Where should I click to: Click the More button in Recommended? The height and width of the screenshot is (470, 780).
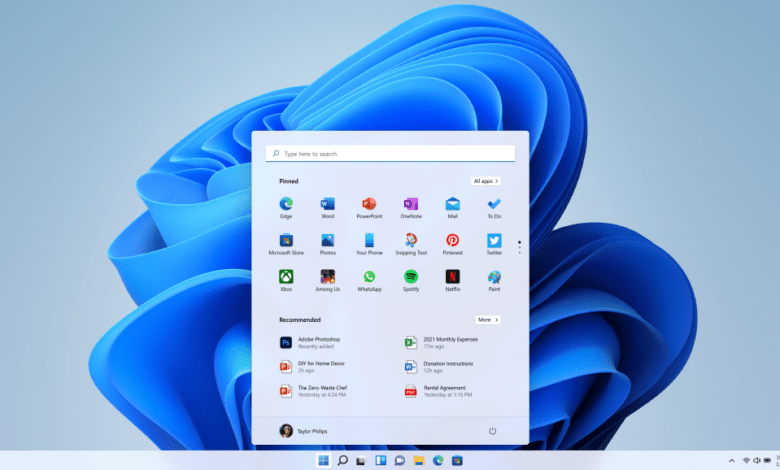[488, 320]
